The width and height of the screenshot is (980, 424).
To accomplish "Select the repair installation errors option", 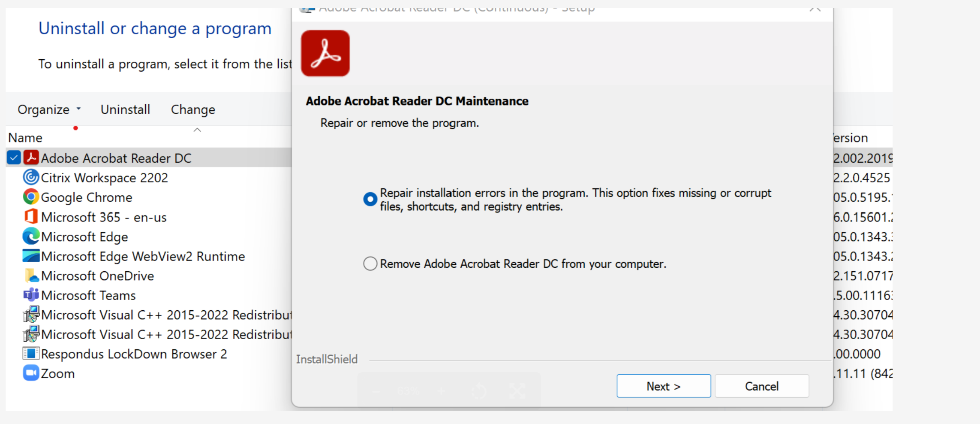I will pos(370,199).
